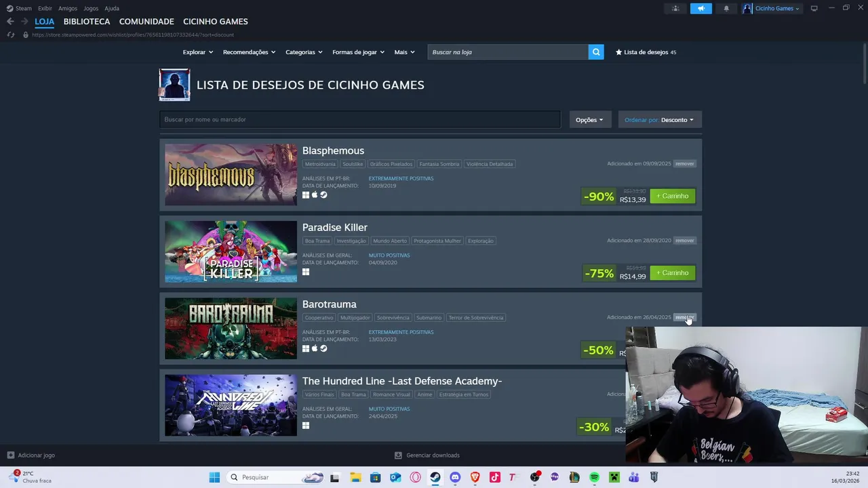Viewport: 868px width, 488px height.
Task: Open the CICINHO GAMES profile tab
Action: 216,22
